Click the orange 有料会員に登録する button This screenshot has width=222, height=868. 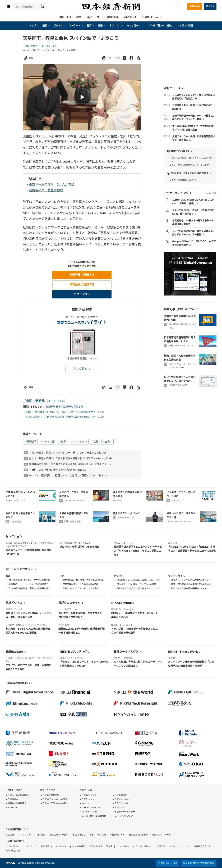[82, 275]
